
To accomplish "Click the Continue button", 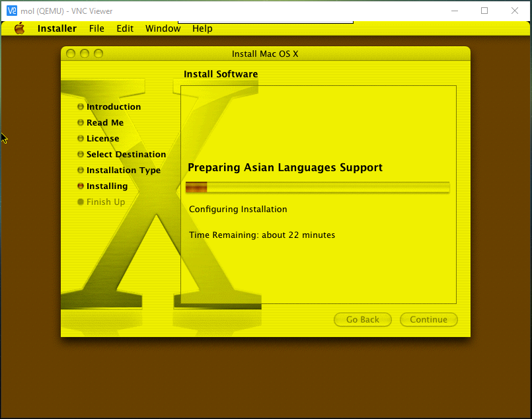I will [x=428, y=320].
